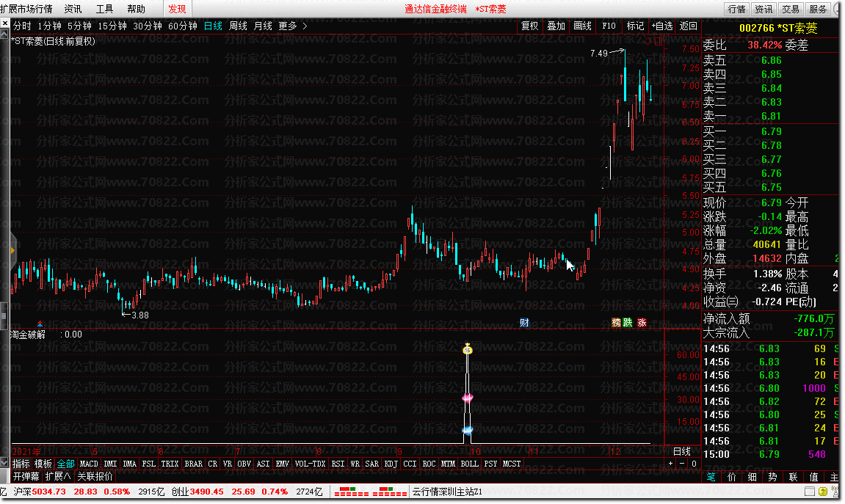Open the 更多 periods dropdown

pos(288,26)
